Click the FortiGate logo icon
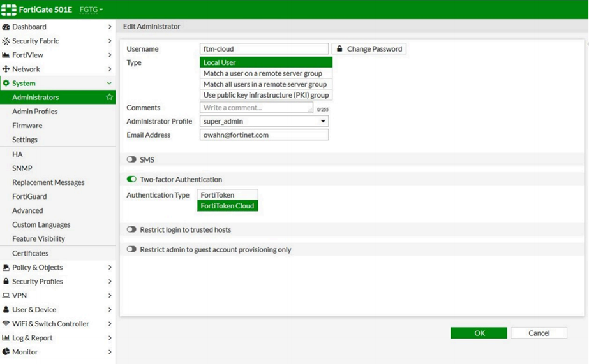589x364 pixels. [x=9, y=10]
